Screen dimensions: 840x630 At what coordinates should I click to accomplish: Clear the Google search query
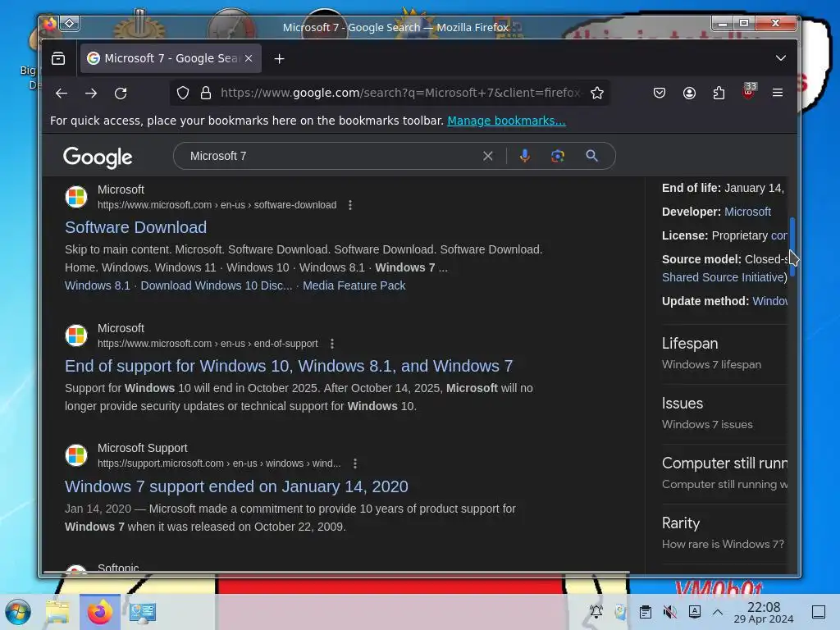click(x=487, y=156)
